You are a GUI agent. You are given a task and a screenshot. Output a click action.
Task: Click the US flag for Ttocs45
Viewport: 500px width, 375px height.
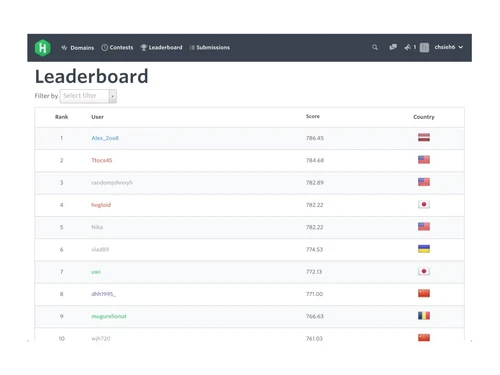click(424, 160)
